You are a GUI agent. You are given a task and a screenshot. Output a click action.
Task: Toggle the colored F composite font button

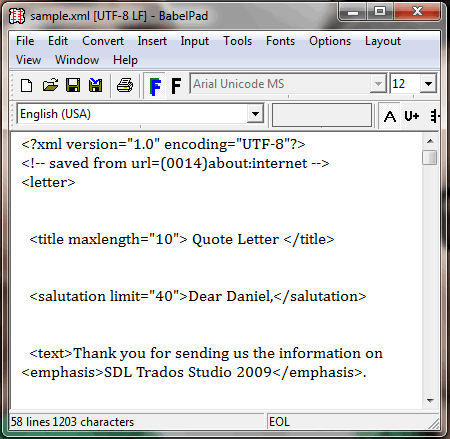click(155, 86)
